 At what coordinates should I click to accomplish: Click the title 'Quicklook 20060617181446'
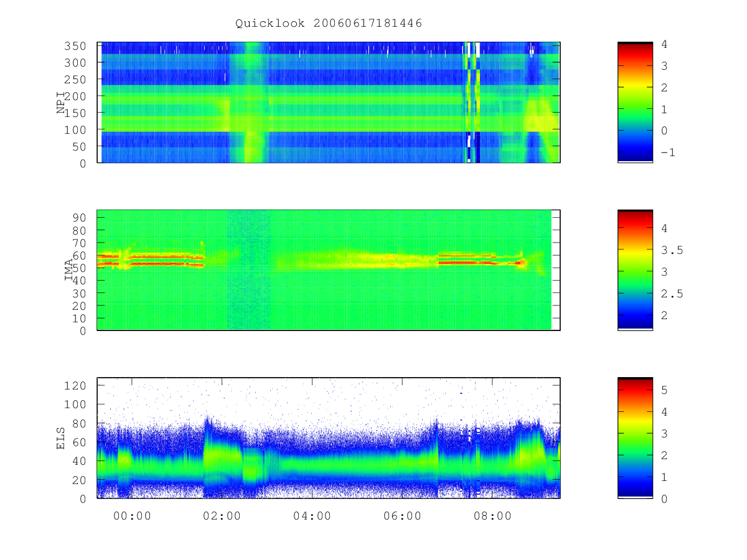click(x=329, y=24)
